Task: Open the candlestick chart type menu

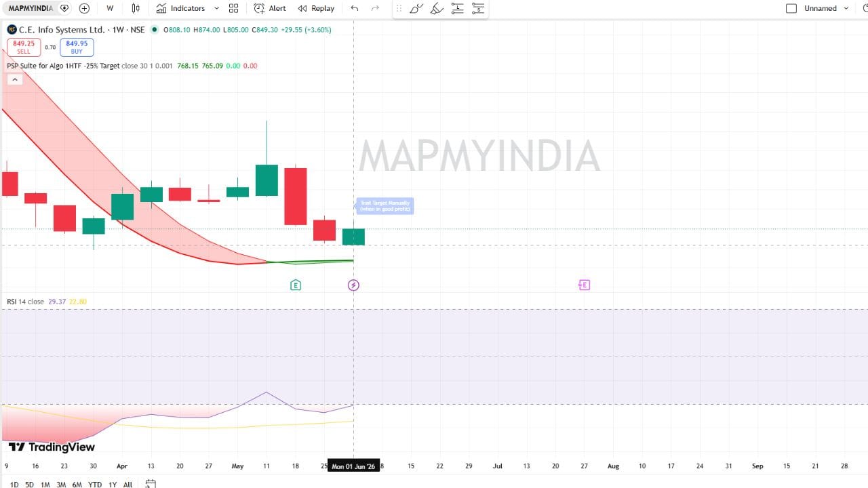Action: click(136, 8)
